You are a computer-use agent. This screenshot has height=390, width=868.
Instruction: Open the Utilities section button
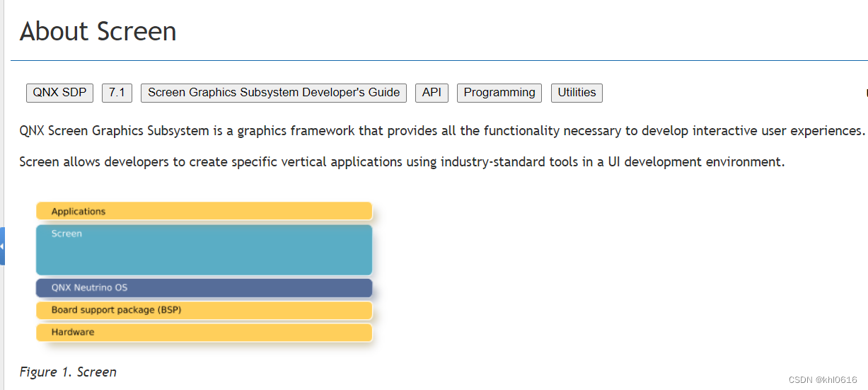coord(577,93)
